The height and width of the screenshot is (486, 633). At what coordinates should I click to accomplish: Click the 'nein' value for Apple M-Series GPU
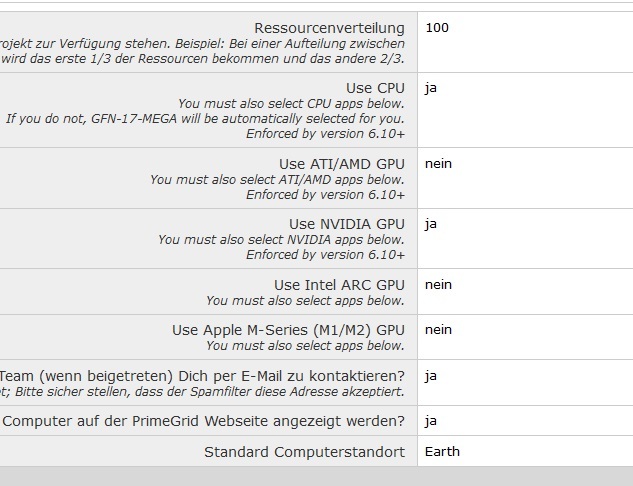click(438, 329)
